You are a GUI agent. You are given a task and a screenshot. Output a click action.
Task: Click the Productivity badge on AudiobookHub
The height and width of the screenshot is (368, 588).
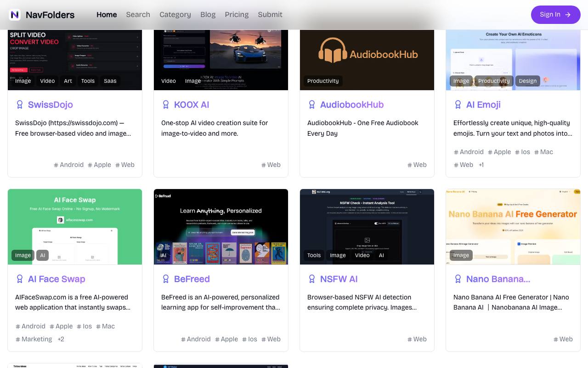coord(323,81)
